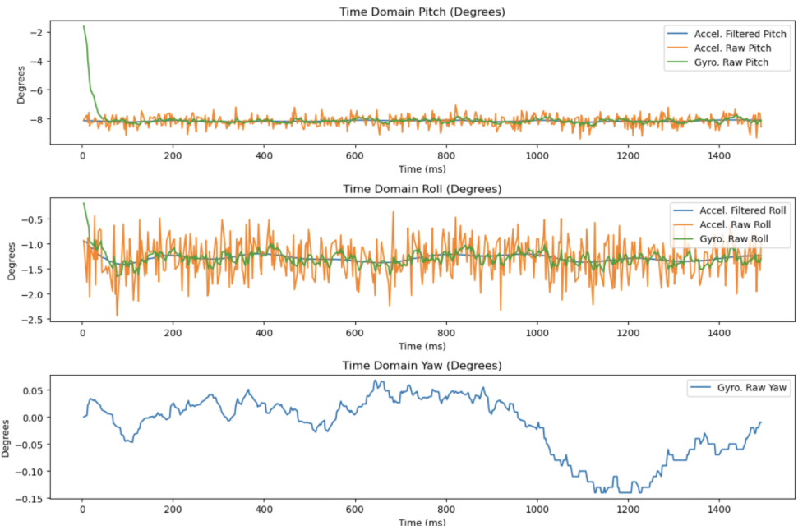This screenshot has width=812, height=526.
Task: Click the 'Time Domain Yaw (Degrees)' plot title
Action: [x=421, y=366]
